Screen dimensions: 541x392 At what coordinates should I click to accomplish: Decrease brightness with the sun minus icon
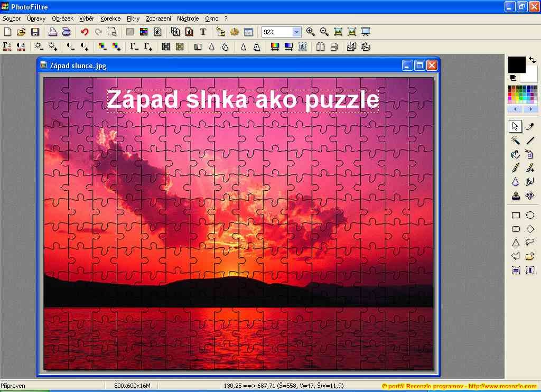pyautogui.click(x=39, y=46)
